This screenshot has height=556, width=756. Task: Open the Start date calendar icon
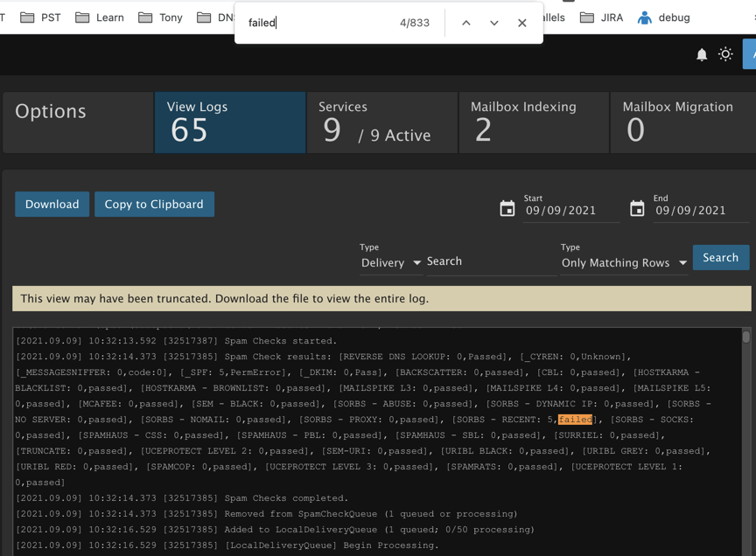507,209
